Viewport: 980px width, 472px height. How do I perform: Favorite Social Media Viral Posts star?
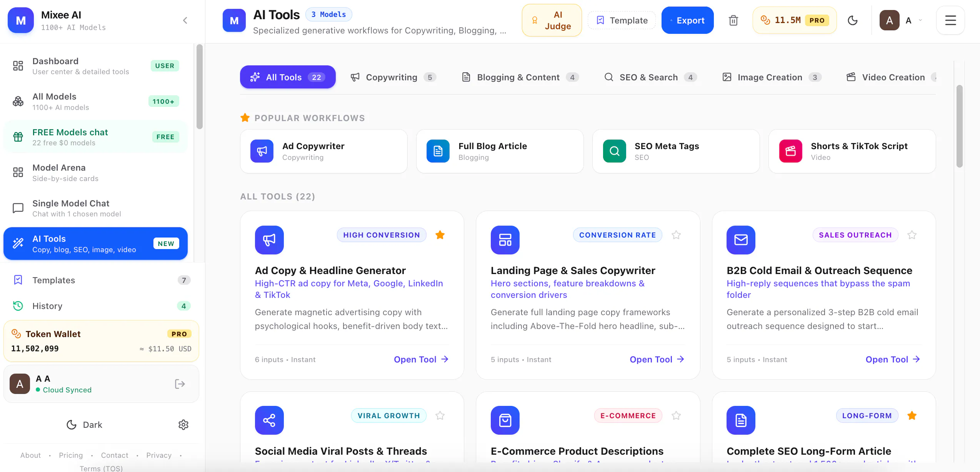440,415
